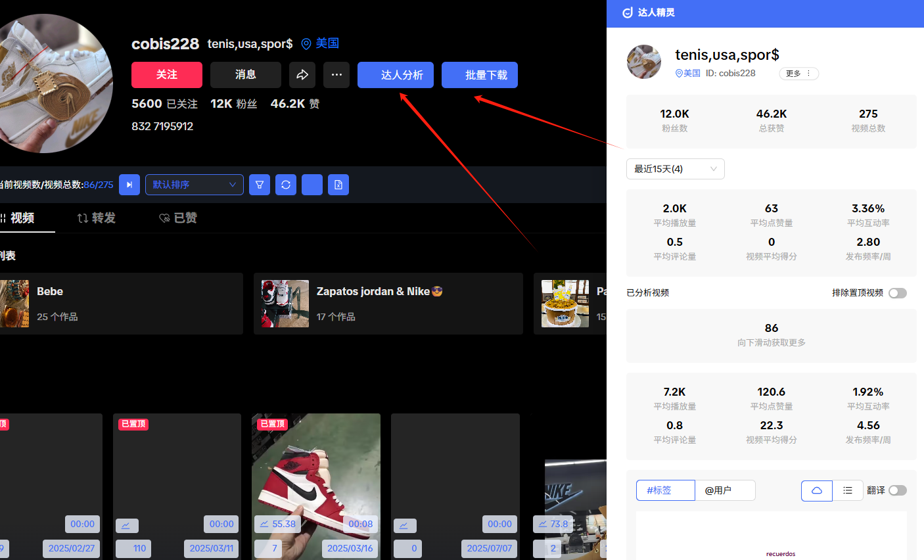
Task: Click the skip-to-end icon in toolbar
Action: (x=129, y=185)
